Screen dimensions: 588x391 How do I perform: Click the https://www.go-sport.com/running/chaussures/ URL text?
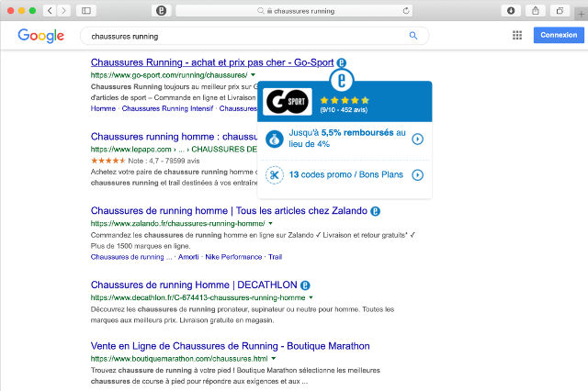(169, 75)
